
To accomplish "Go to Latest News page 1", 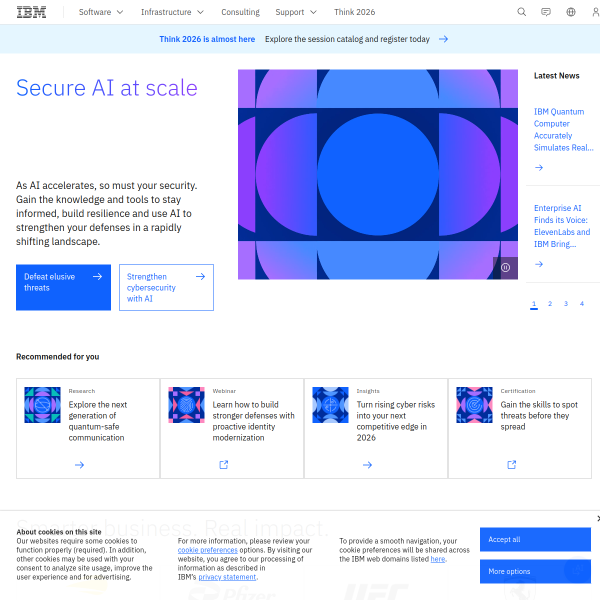I will pos(534,304).
